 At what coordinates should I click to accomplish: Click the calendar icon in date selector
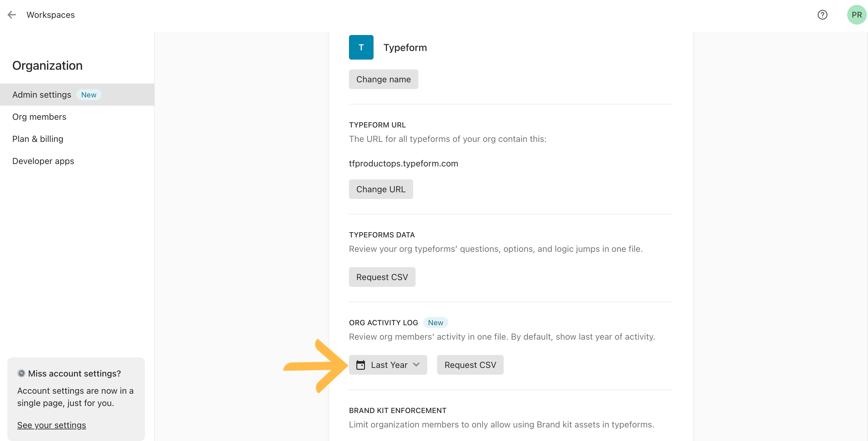tap(360, 365)
